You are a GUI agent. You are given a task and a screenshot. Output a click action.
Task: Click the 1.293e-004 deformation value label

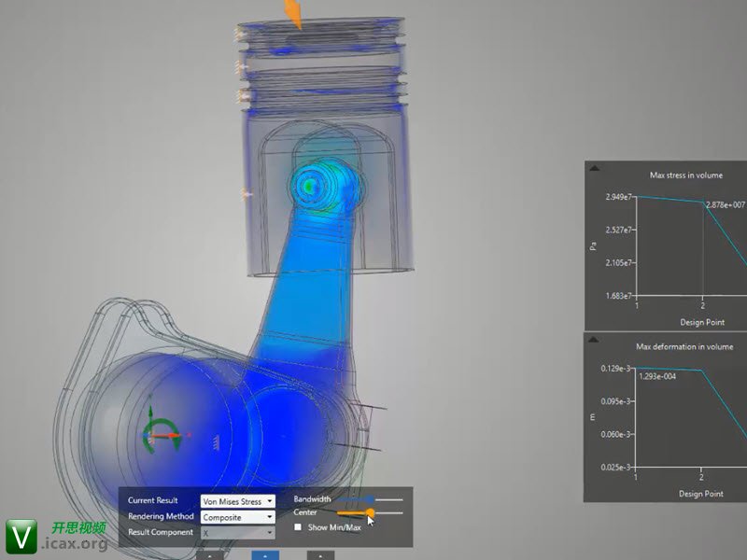coord(659,376)
